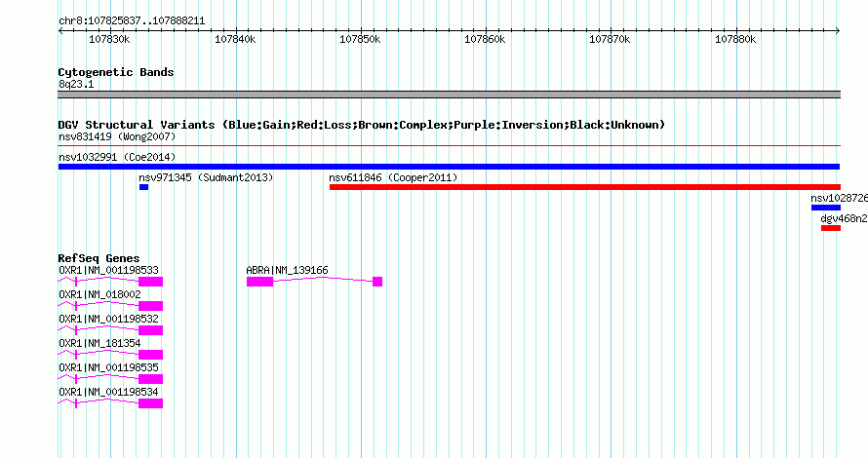Select the OXR1 NM_001198535 magenta exon block
Screen dimensions: 868x458
point(150,379)
